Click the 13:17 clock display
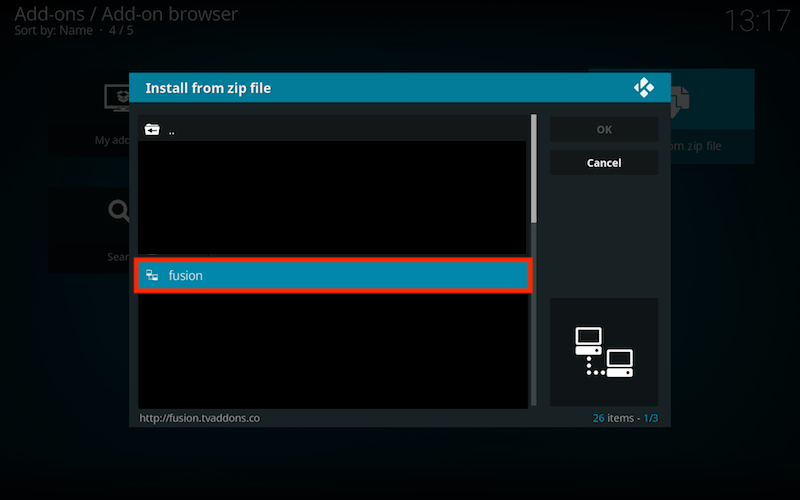 coord(757,21)
